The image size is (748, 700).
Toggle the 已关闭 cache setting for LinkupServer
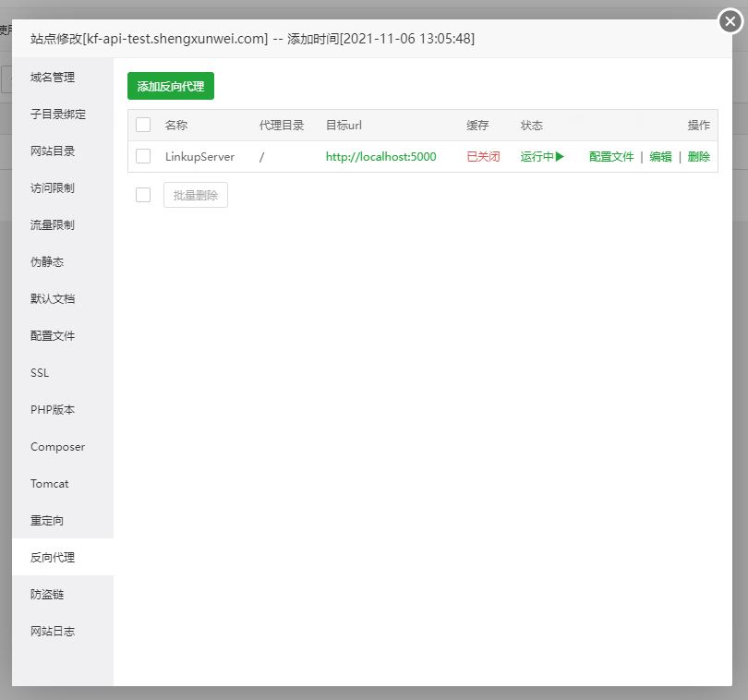(484, 156)
